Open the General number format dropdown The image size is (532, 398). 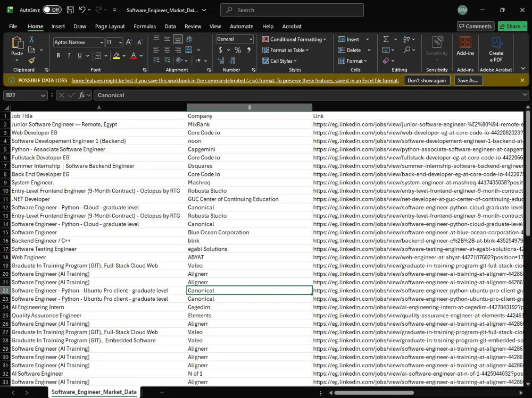coord(251,39)
